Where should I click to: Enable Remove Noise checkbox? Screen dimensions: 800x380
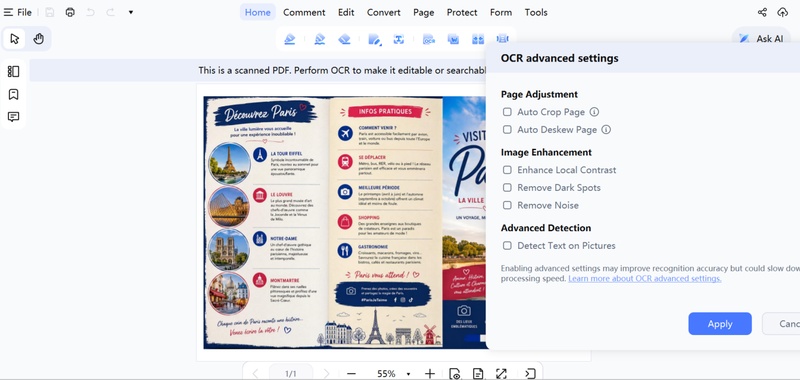pyautogui.click(x=507, y=205)
